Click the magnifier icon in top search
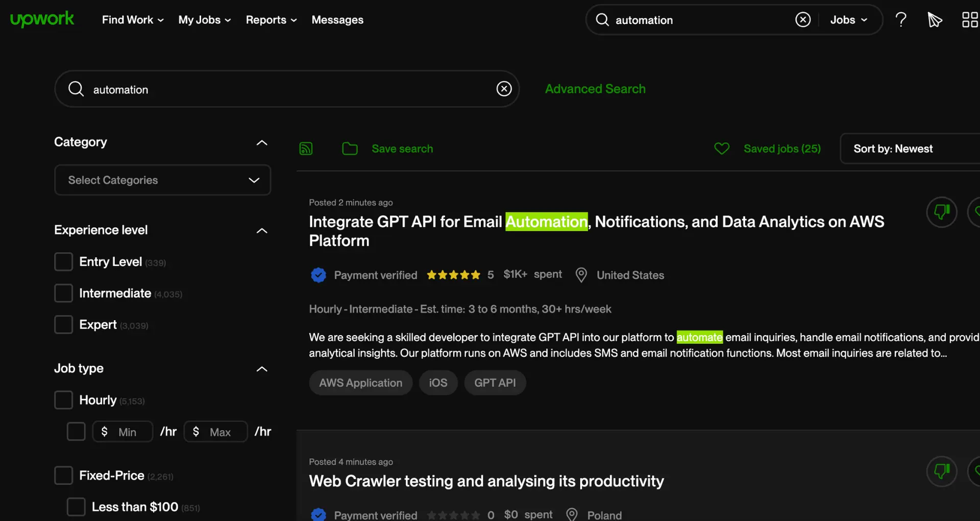 pyautogui.click(x=602, y=20)
